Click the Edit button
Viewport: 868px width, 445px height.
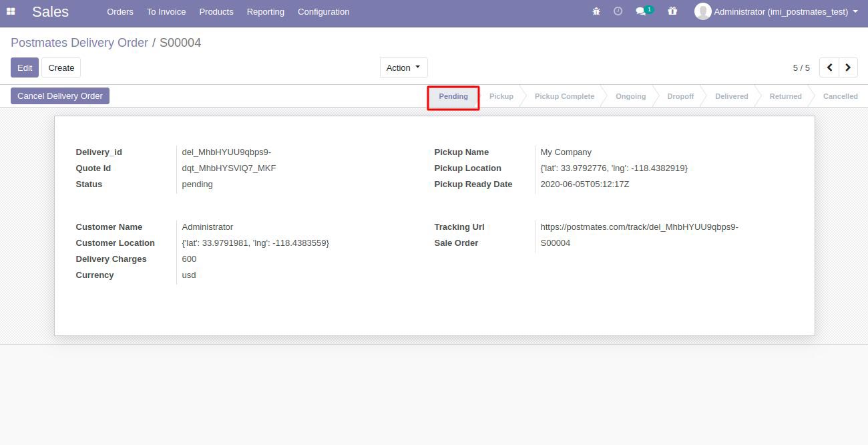coord(25,67)
